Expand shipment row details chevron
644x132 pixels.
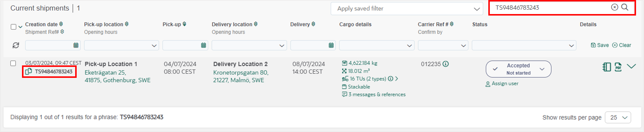coord(631,66)
